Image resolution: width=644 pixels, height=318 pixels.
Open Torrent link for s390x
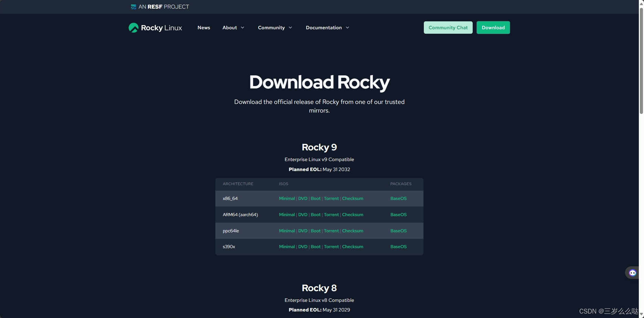331,247
